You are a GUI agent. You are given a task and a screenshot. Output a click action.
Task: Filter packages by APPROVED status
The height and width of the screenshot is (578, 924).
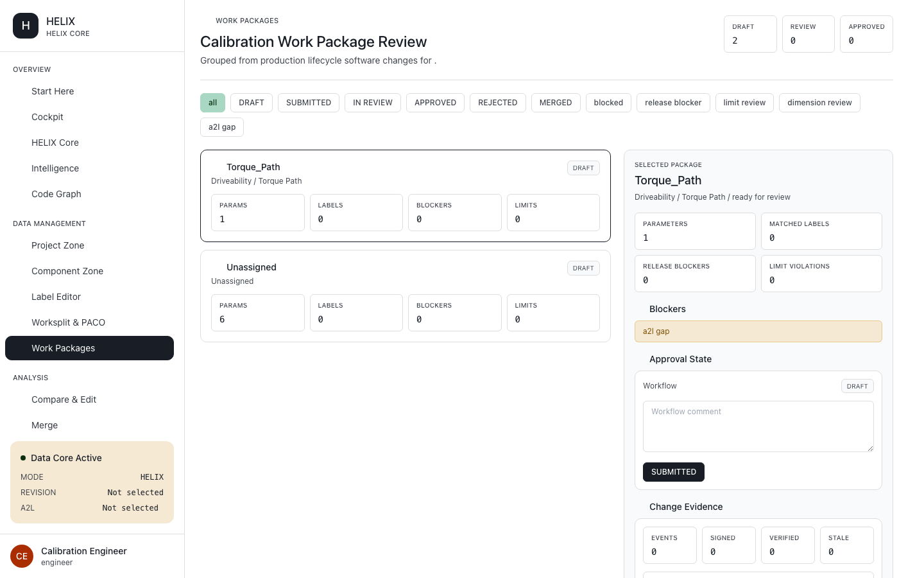[435, 103]
